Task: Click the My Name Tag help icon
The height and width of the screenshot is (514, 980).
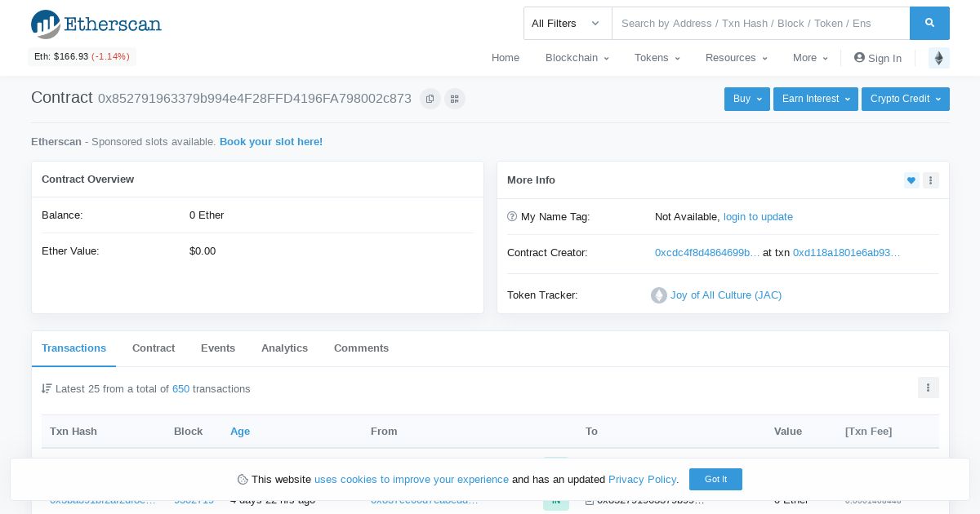Action: coord(512,217)
